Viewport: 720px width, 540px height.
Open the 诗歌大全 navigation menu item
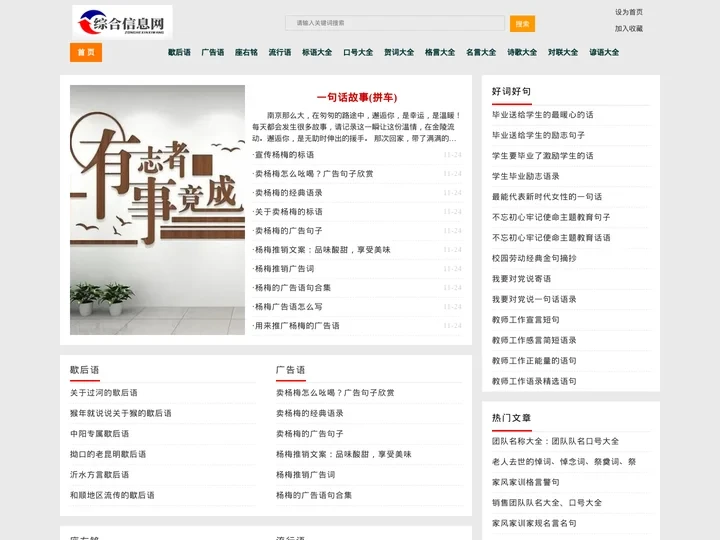coord(522,52)
